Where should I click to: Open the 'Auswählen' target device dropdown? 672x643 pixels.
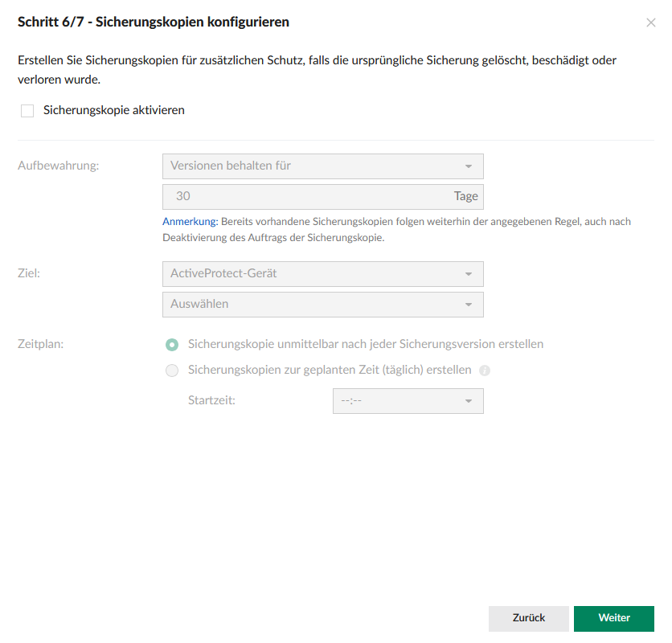[x=322, y=305]
